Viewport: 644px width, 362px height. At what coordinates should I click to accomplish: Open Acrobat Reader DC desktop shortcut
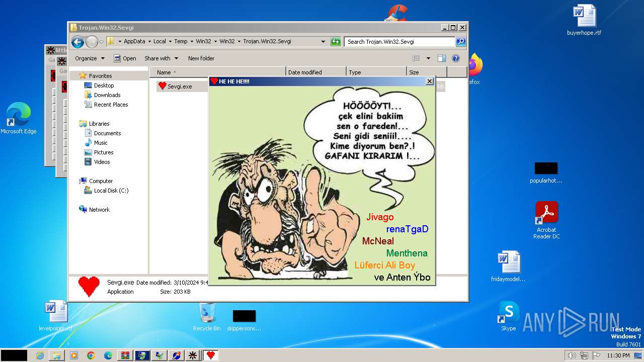click(546, 220)
